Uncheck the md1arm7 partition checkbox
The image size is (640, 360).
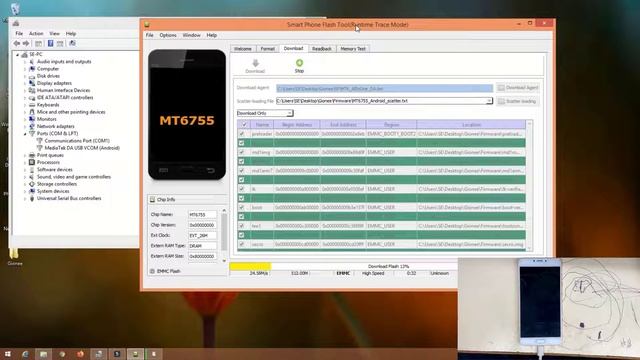click(242, 171)
